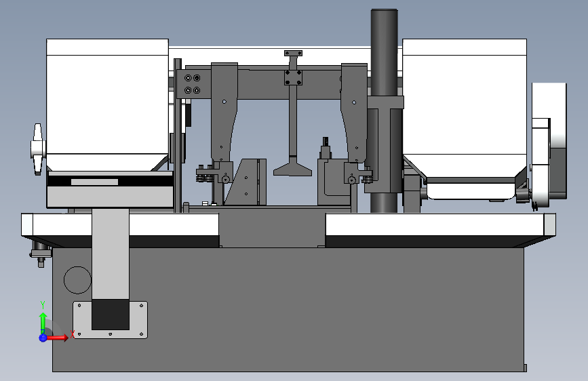Click the red X axis arrow of the triad

pos(57,338)
